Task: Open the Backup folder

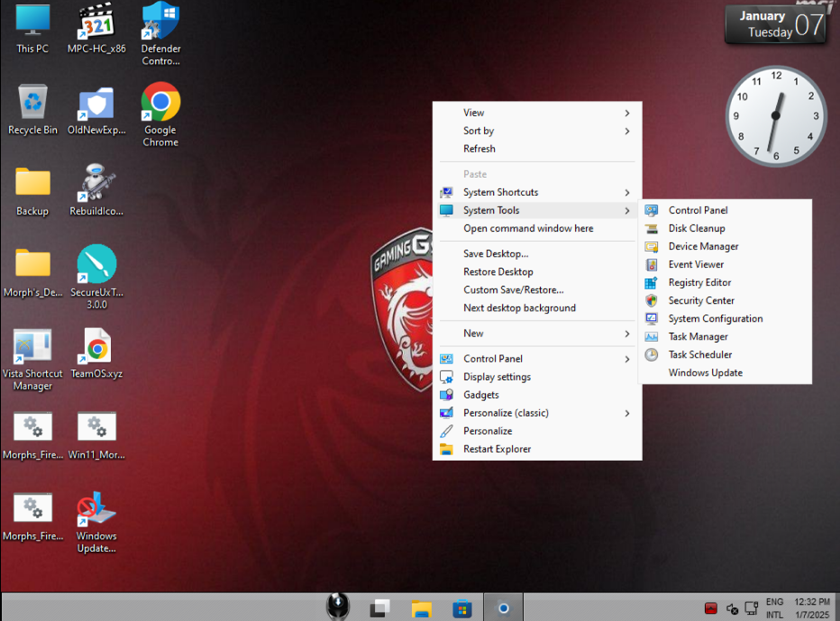Action: click(x=32, y=191)
